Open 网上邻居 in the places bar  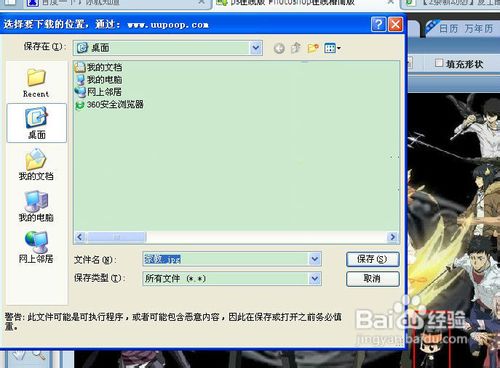coord(36,247)
